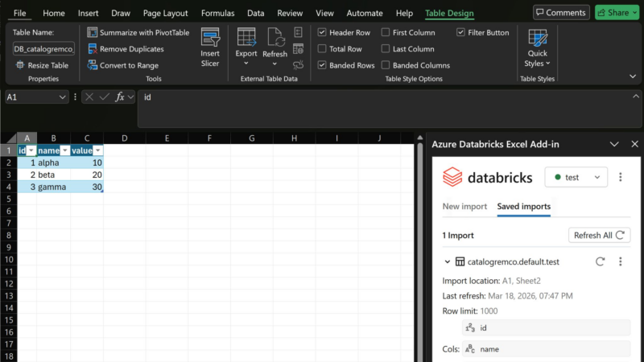Viewport: 644px width, 362px height.
Task: Open the add-in pane options chevron
Action: pos(614,144)
